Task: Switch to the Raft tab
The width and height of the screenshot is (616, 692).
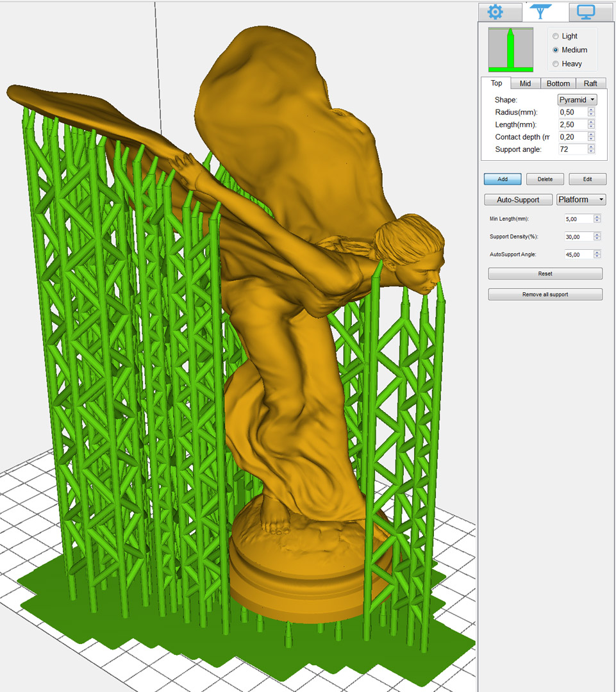Action: [x=590, y=83]
